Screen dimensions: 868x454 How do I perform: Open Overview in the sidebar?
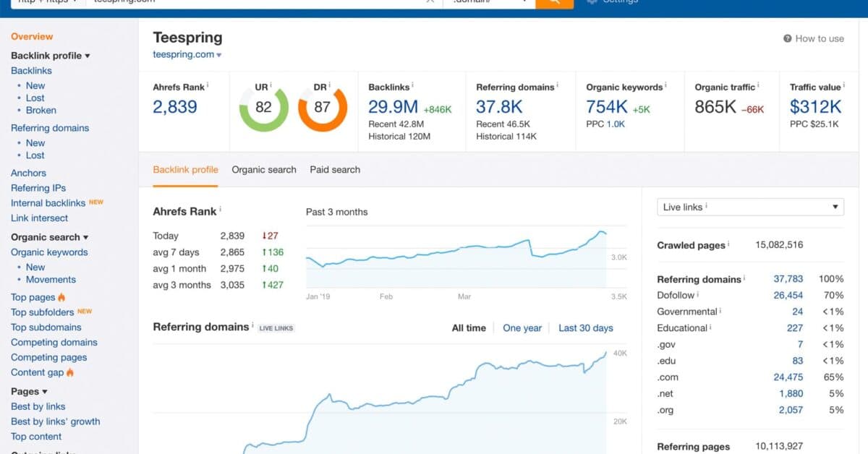32,36
